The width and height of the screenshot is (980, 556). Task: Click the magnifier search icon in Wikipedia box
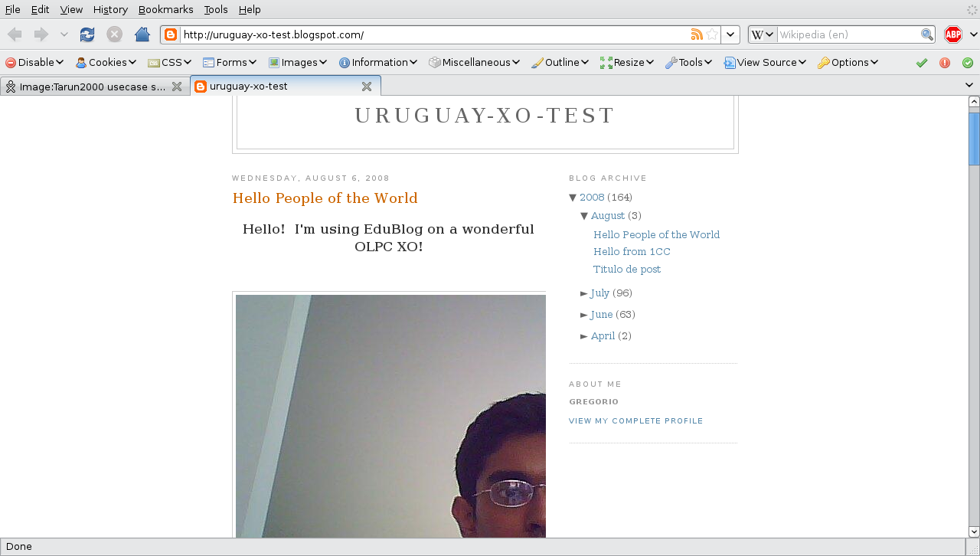point(926,34)
